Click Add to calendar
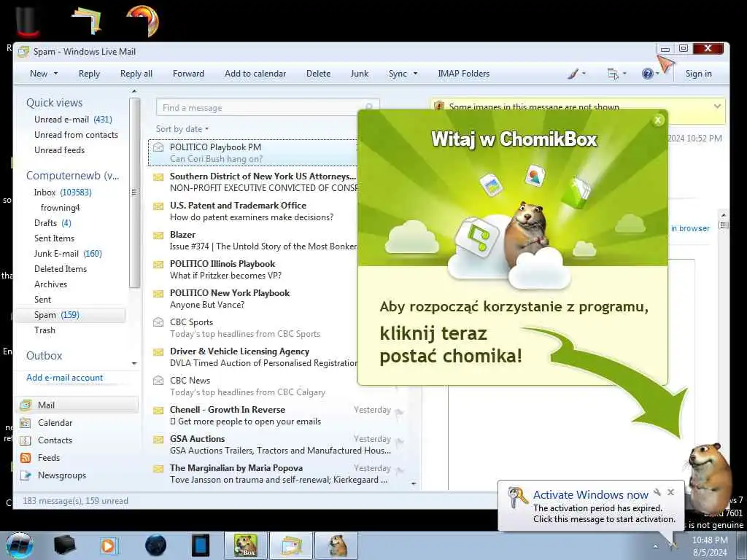The width and height of the screenshot is (747, 560). [x=255, y=74]
